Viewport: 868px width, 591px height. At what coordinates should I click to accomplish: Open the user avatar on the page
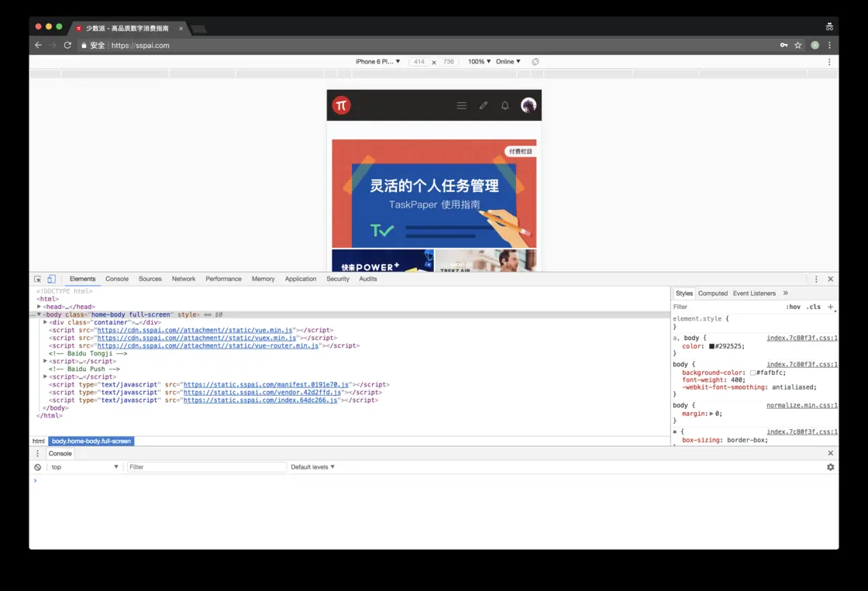click(x=529, y=105)
